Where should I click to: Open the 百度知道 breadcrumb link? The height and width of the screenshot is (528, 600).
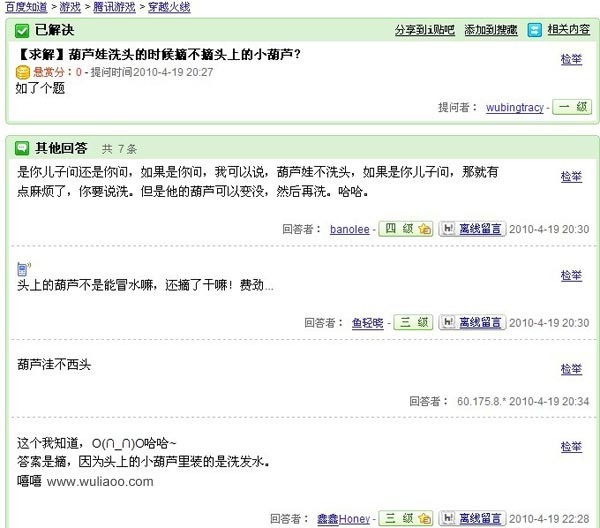point(26,7)
